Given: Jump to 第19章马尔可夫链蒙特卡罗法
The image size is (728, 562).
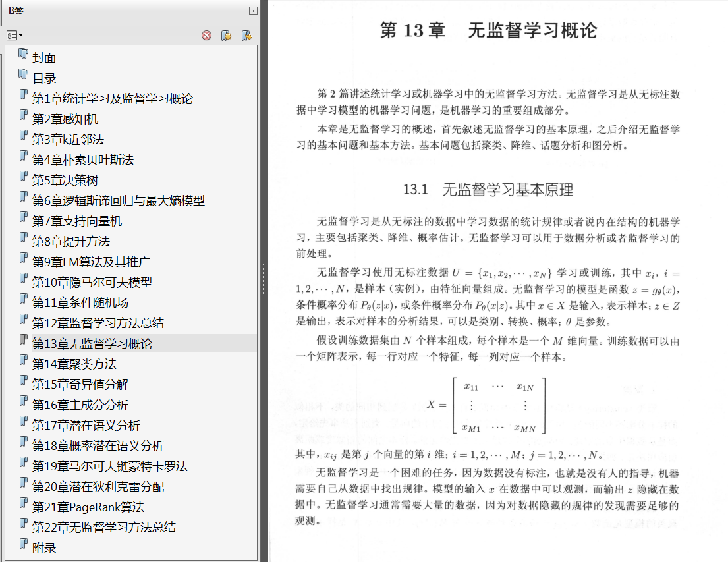Looking at the screenshot, I should (109, 466).
